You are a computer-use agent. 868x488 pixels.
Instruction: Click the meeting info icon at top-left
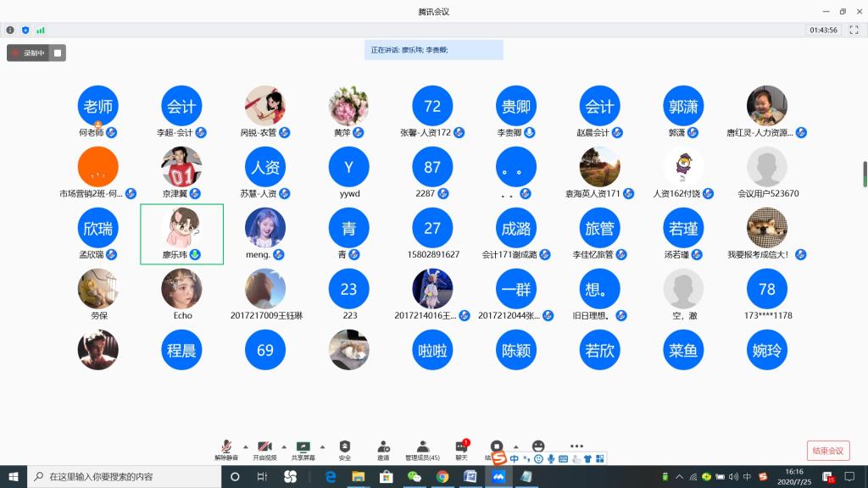[10, 30]
